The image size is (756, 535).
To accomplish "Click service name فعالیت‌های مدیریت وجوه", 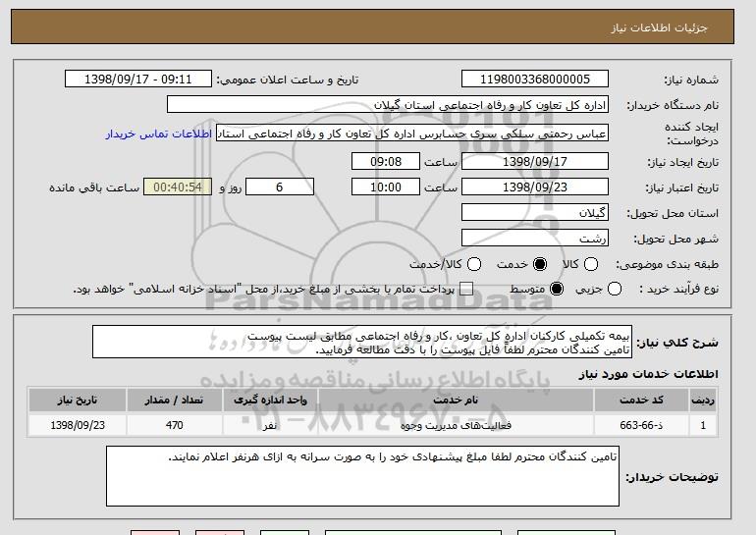I will [x=456, y=425].
